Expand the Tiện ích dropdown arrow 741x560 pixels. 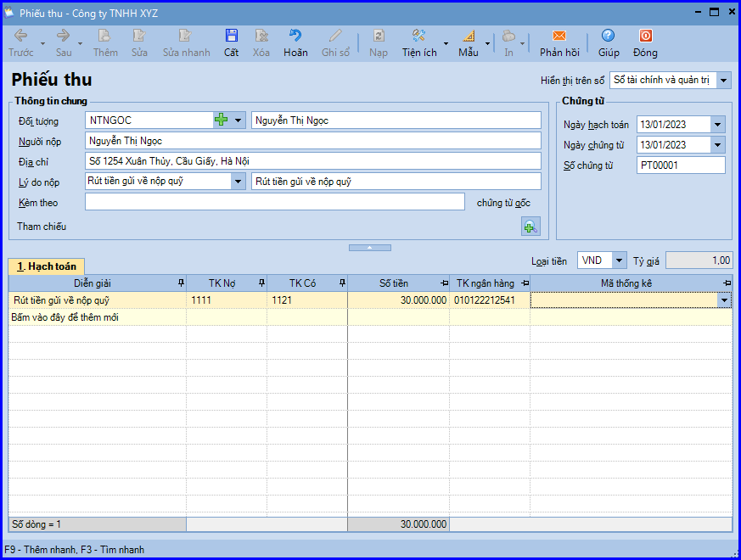446,43
